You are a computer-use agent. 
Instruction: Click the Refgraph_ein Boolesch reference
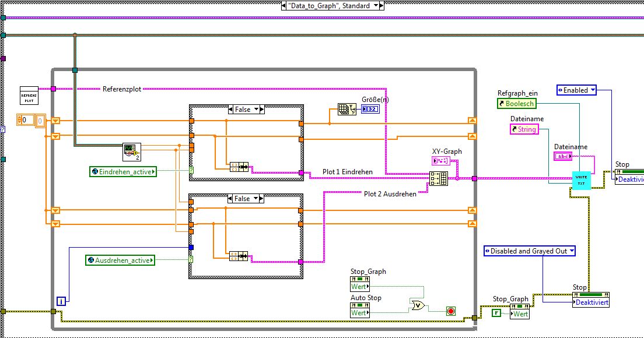(517, 104)
